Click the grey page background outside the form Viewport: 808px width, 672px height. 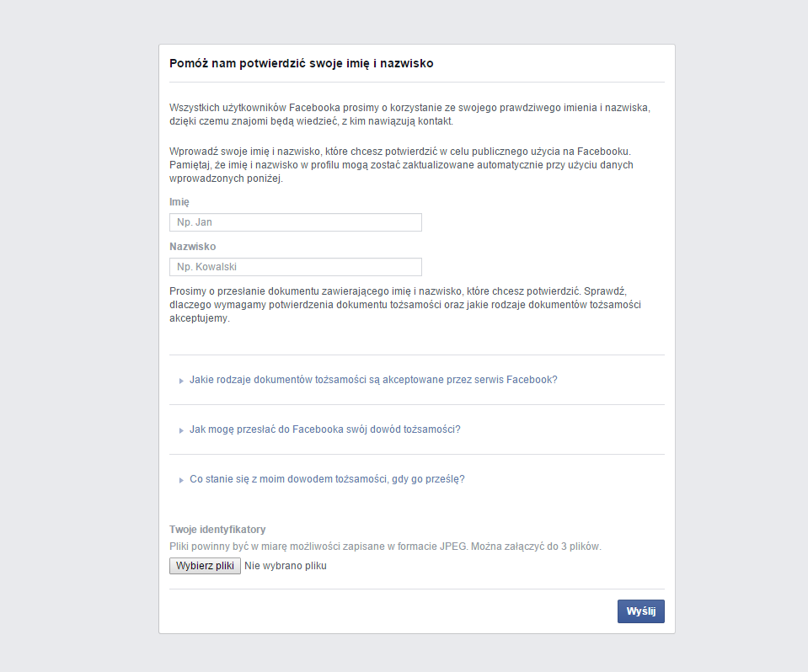[76, 337]
